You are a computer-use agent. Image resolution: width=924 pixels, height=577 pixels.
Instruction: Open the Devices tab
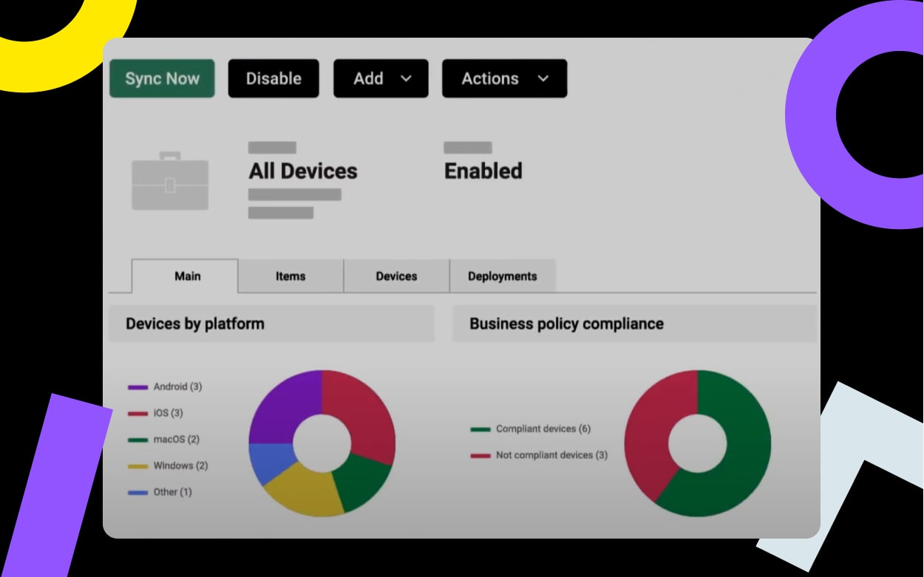point(396,276)
